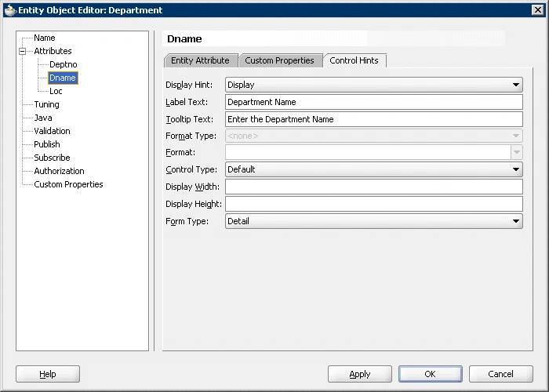
Task: Select the Name tree item
Action: (x=45, y=38)
